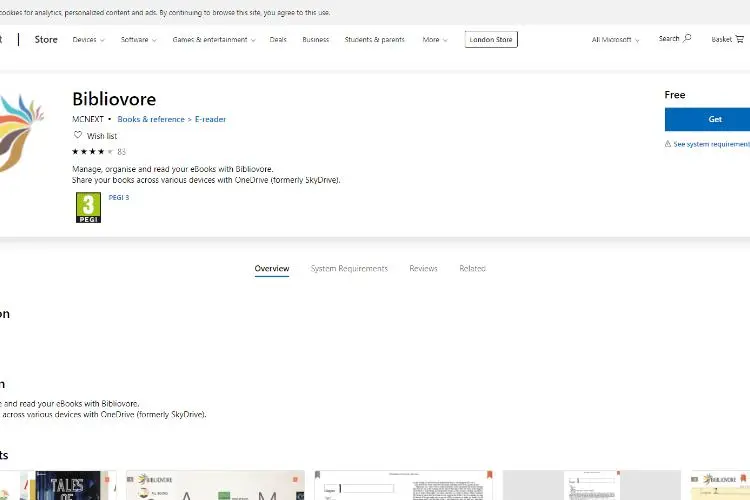Open the grey-bordered page screenshot thumbnail
Viewport: 750px width, 500px height.
[x=592, y=485]
